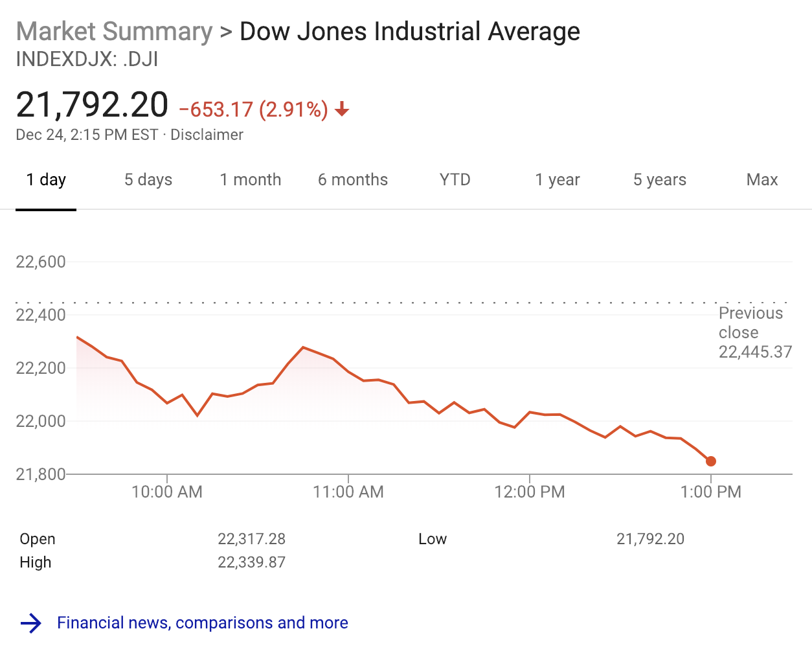The height and width of the screenshot is (666, 812).
Task: Click the Dow Jones Industrial Average title
Action: point(410,32)
